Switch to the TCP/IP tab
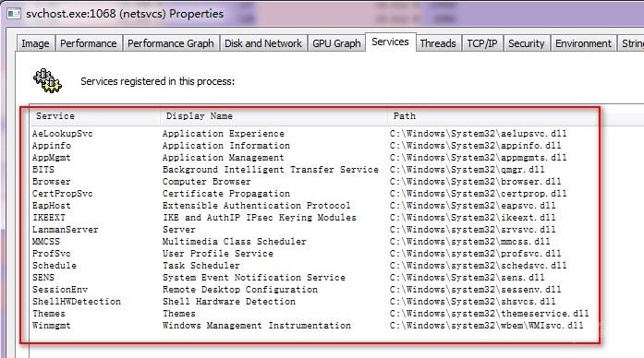 coord(482,43)
